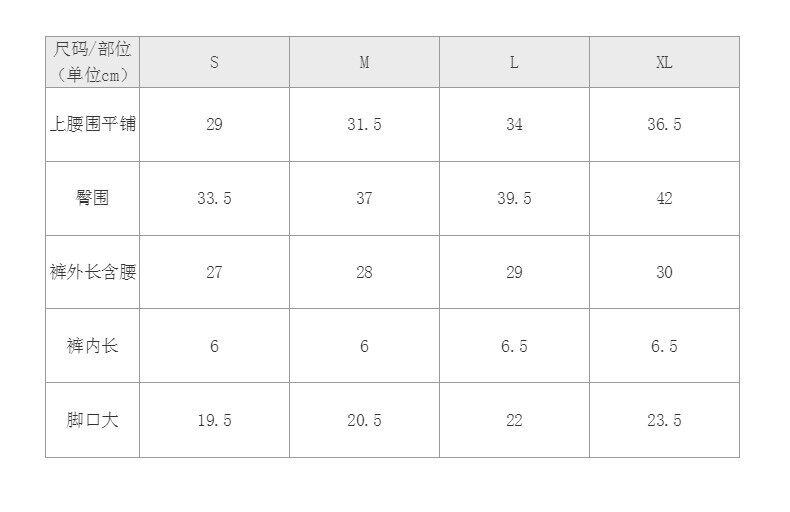Viewport: 790px width, 512px height.
Task: Click the 33.5 value in 臀围 row
Action: [214, 198]
